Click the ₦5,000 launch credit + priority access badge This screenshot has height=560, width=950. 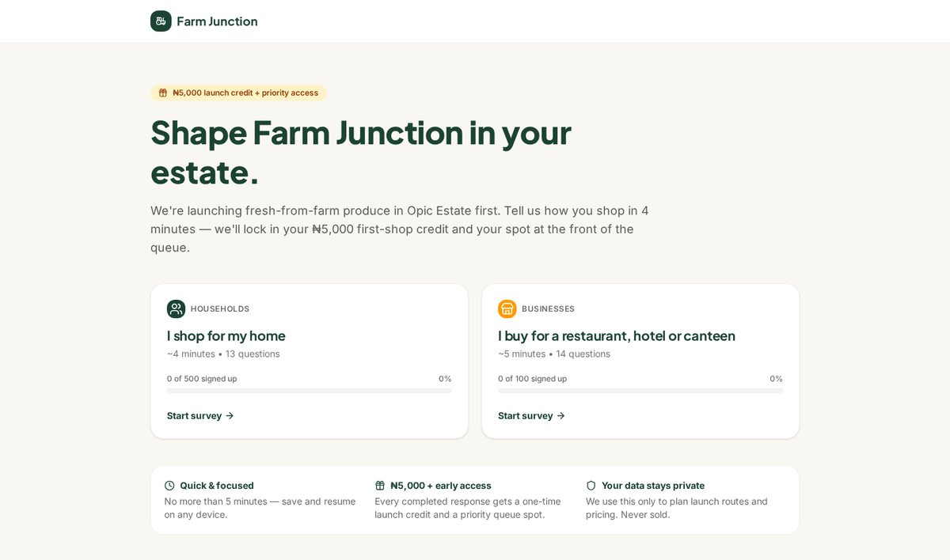[x=238, y=93]
